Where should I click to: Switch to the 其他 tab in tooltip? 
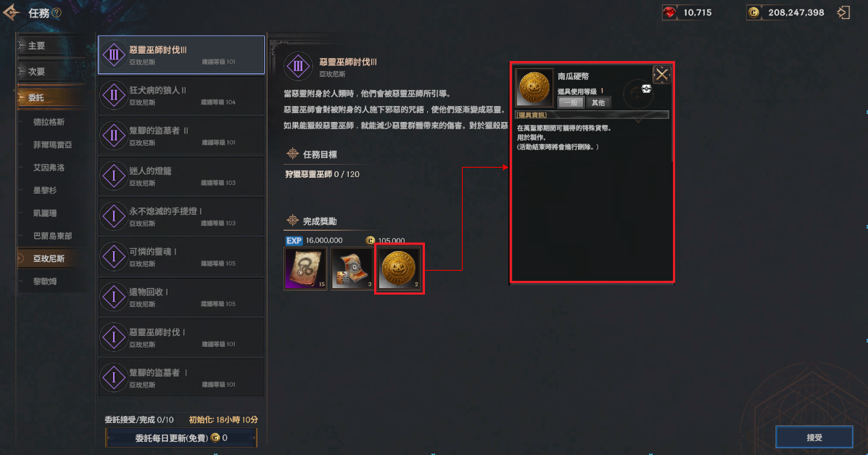(x=598, y=102)
